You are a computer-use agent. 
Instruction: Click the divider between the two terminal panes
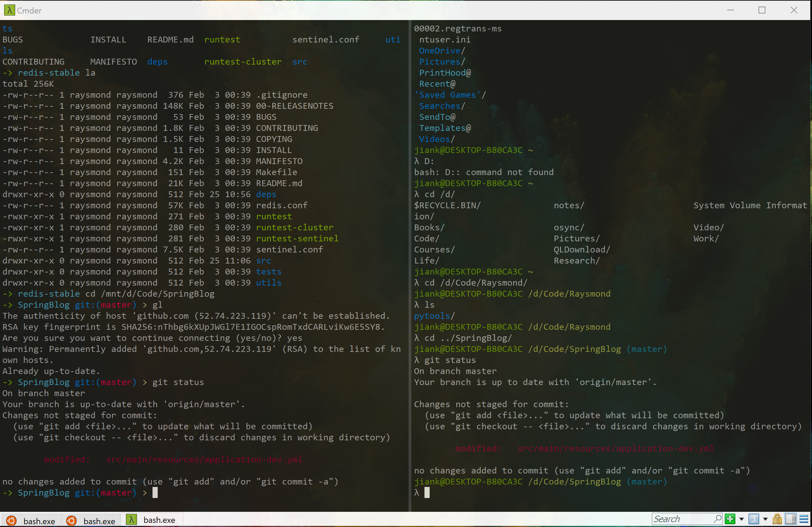[411, 262]
